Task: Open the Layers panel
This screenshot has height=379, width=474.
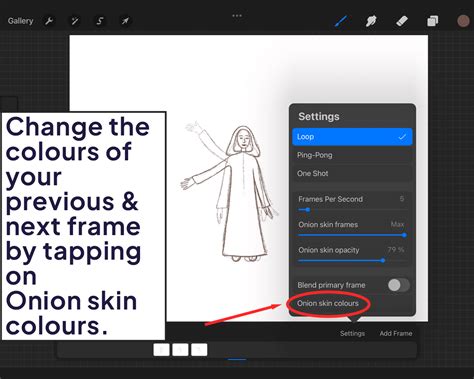Action: coord(433,21)
